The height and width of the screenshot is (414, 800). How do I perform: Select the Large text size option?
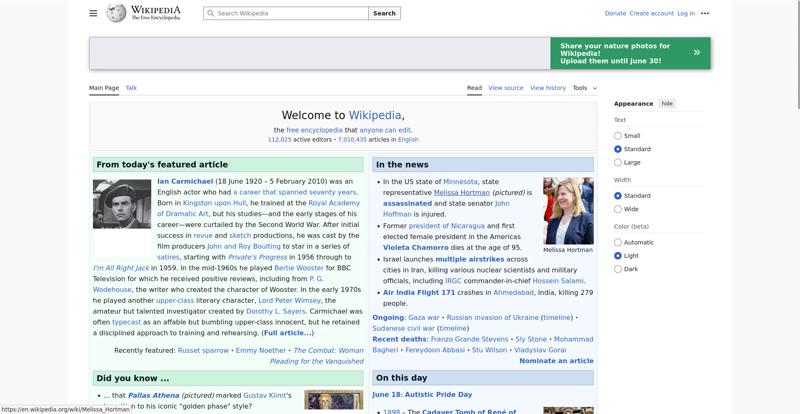[x=618, y=162]
